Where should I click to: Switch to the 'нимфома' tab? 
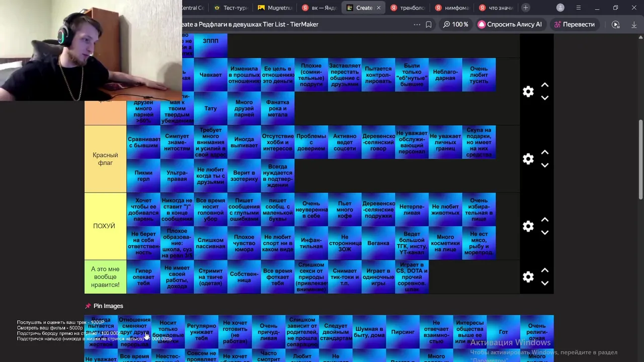pos(452,8)
